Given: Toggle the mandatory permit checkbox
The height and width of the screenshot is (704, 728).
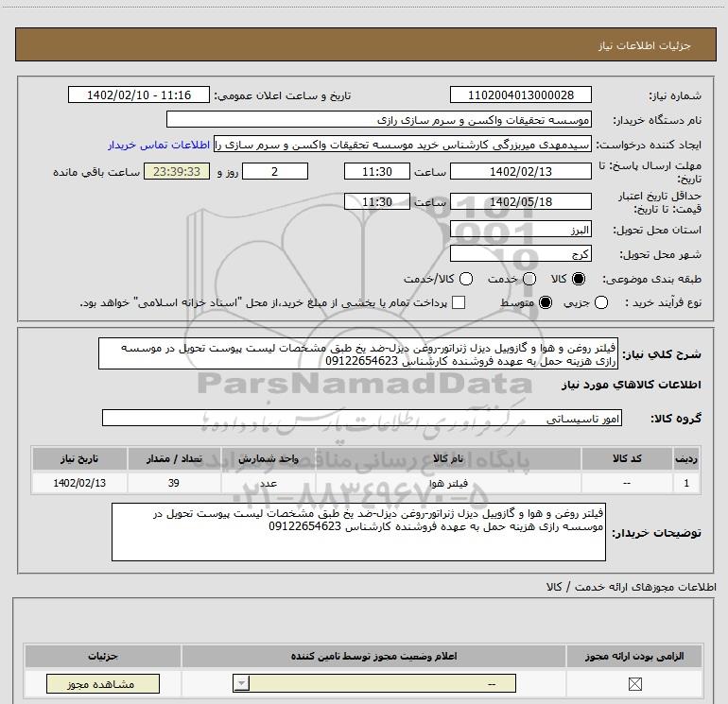Looking at the screenshot, I should coord(634,683).
